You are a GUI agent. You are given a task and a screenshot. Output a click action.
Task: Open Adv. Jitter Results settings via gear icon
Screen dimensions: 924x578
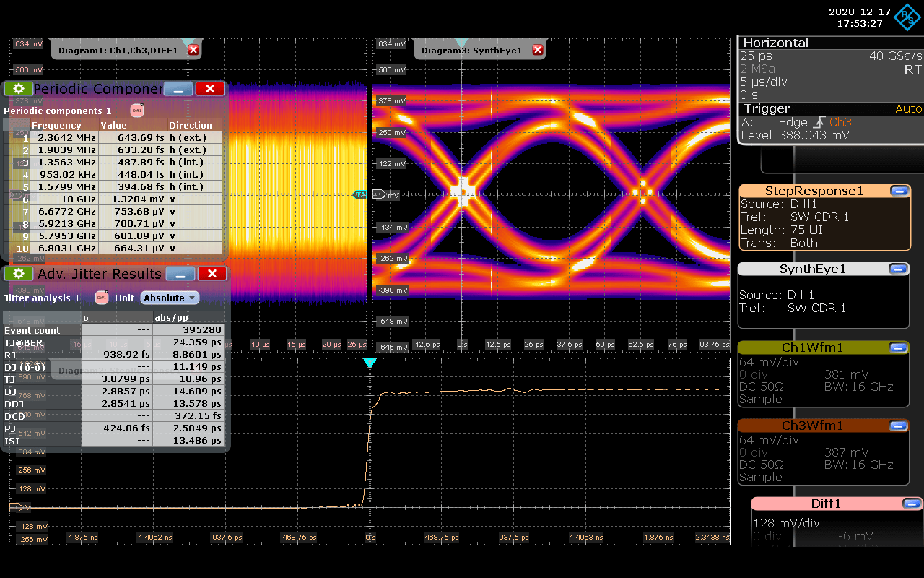19,274
